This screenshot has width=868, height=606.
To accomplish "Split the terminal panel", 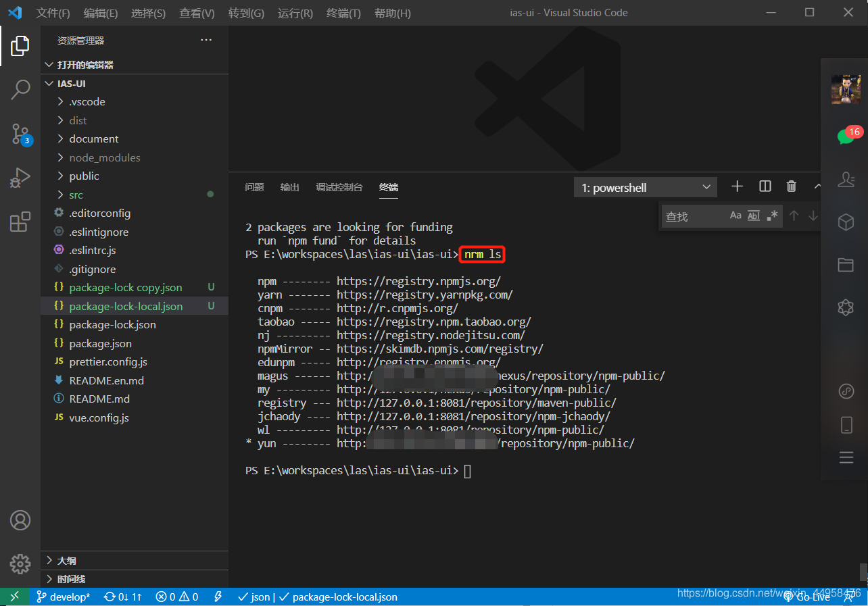I will [765, 186].
